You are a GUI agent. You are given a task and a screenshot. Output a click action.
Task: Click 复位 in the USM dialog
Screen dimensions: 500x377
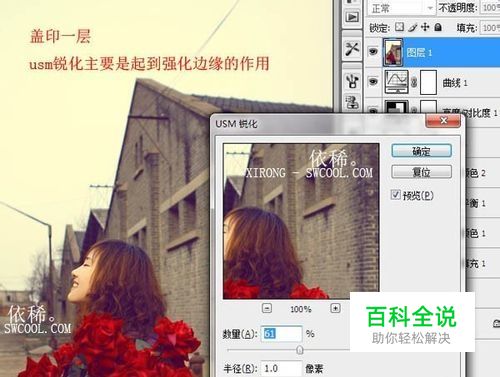[421, 172]
